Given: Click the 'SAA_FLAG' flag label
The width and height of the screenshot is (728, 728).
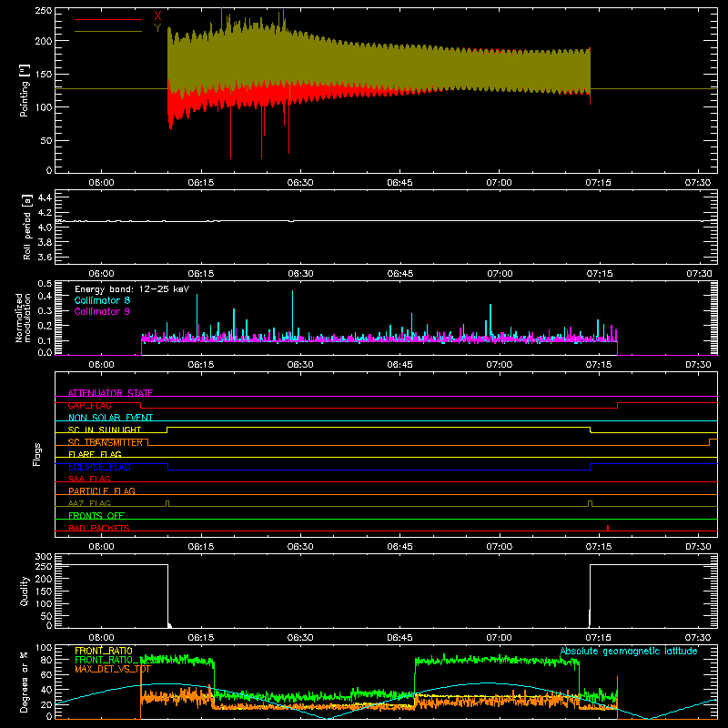Looking at the screenshot, I should (89, 479).
